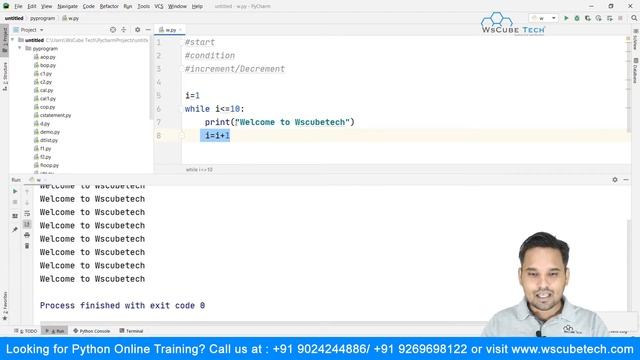Open the Refactor menu

point(109,6)
